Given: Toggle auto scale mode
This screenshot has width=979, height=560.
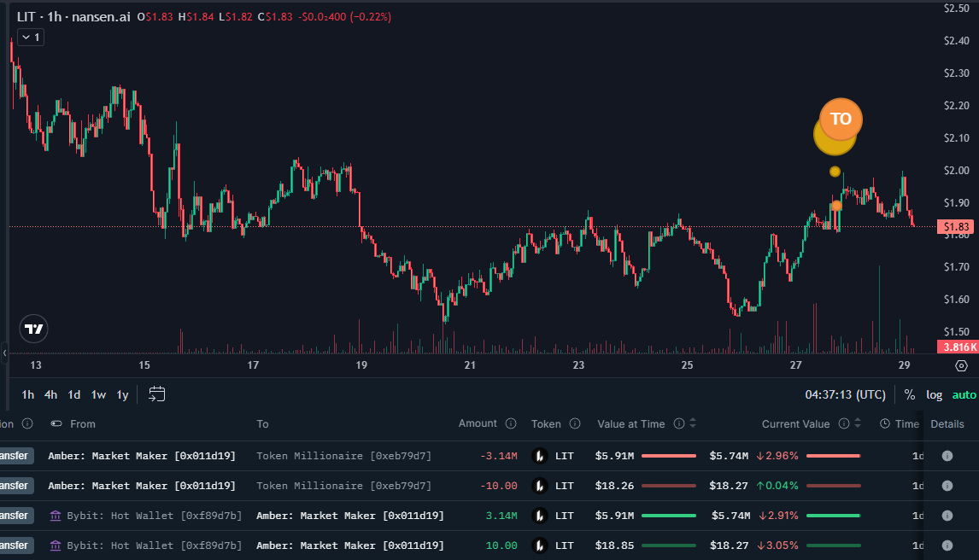Looking at the screenshot, I should pyautogui.click(x=964, y=394).
